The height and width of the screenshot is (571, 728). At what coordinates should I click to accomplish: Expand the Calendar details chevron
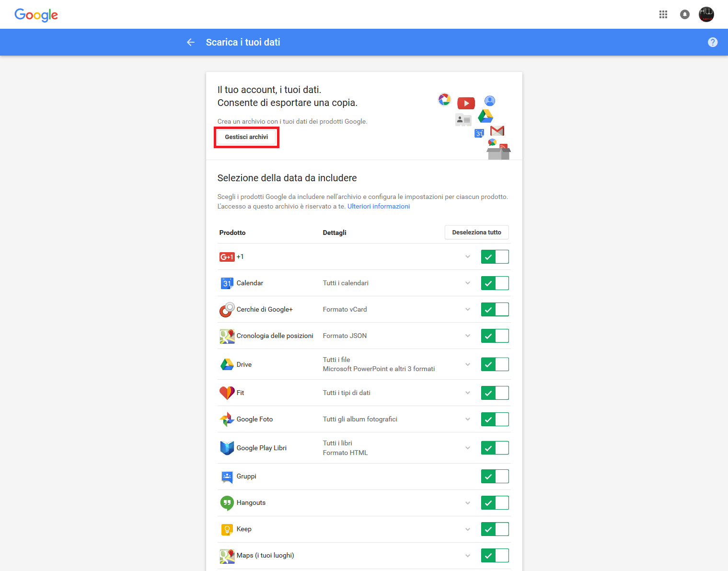pos(468,283)
